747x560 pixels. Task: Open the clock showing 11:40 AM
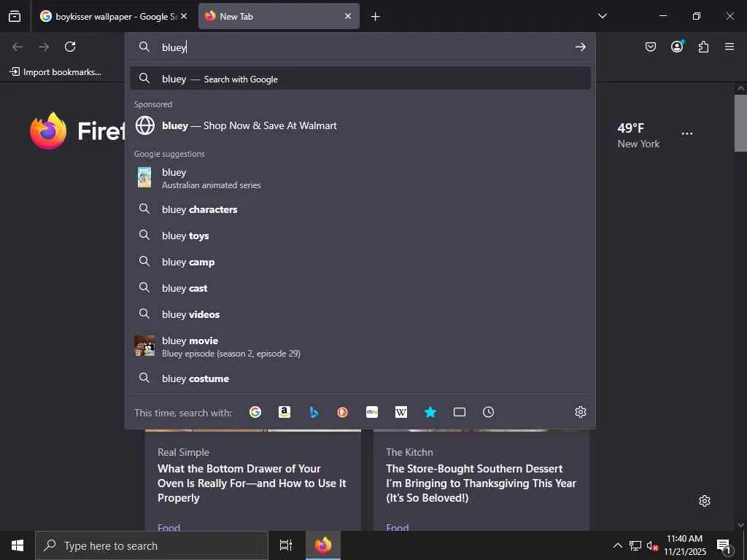coord(684,545)
